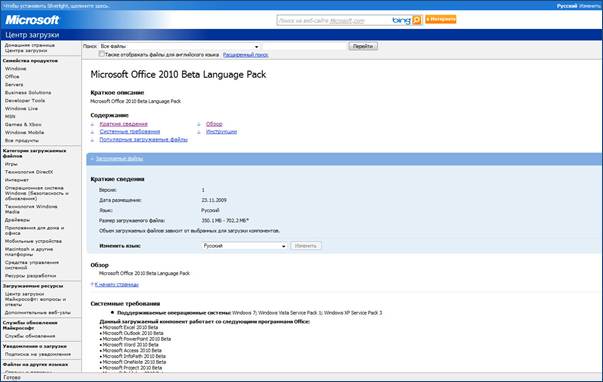The height and width of the screenshot is (382, 603).
Task: Jump to 'Краткие сведения' contents link
Action: click(x=123, y=124)
